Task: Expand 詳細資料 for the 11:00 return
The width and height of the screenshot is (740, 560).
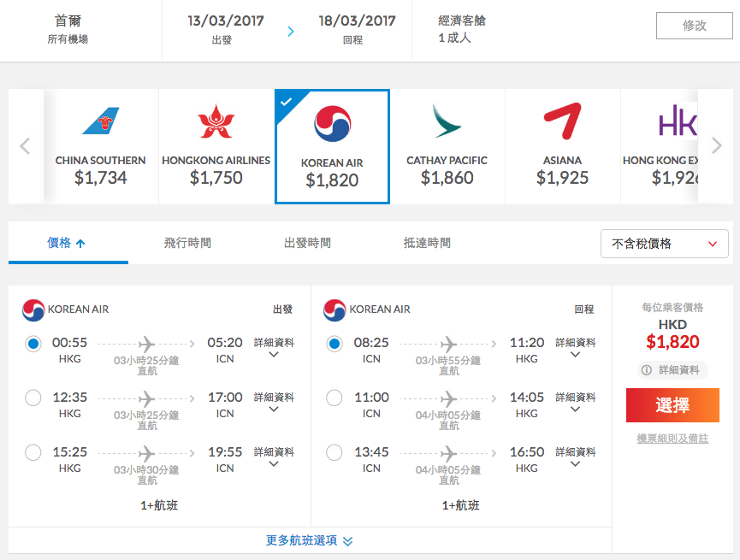Action: (575, 403)
